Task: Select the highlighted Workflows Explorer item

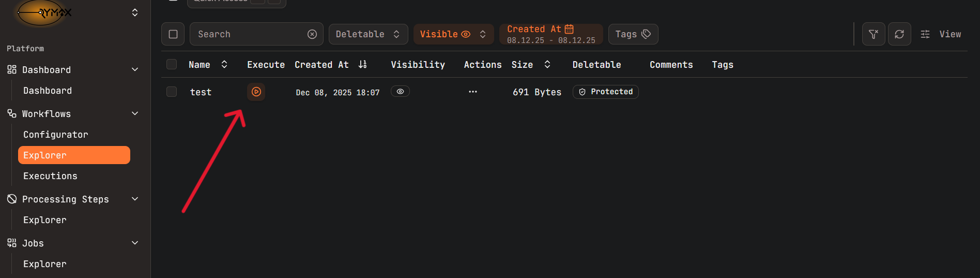Action: click(74, 155)
